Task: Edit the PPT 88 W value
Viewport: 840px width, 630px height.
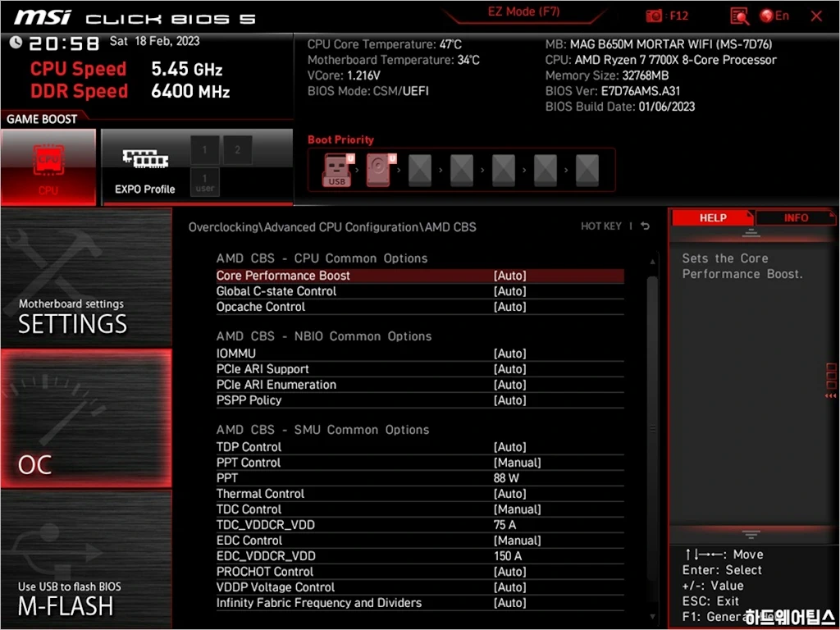Action: 506,478
